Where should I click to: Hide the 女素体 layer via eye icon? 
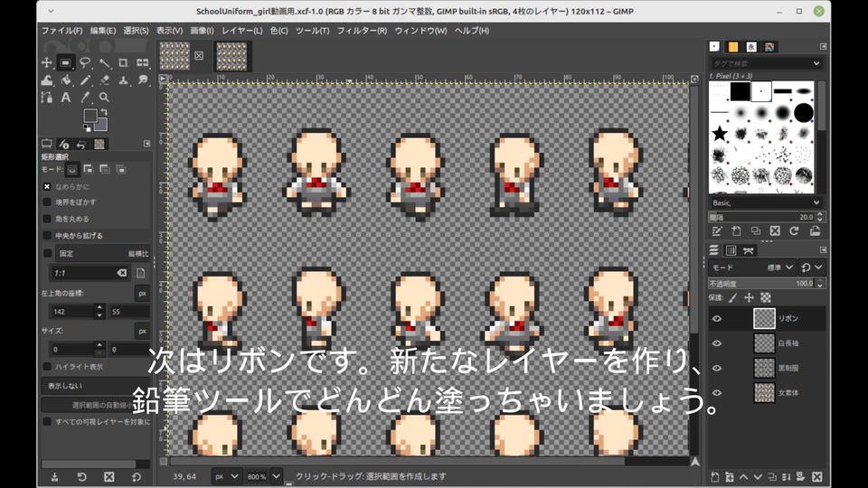(717, 393)
